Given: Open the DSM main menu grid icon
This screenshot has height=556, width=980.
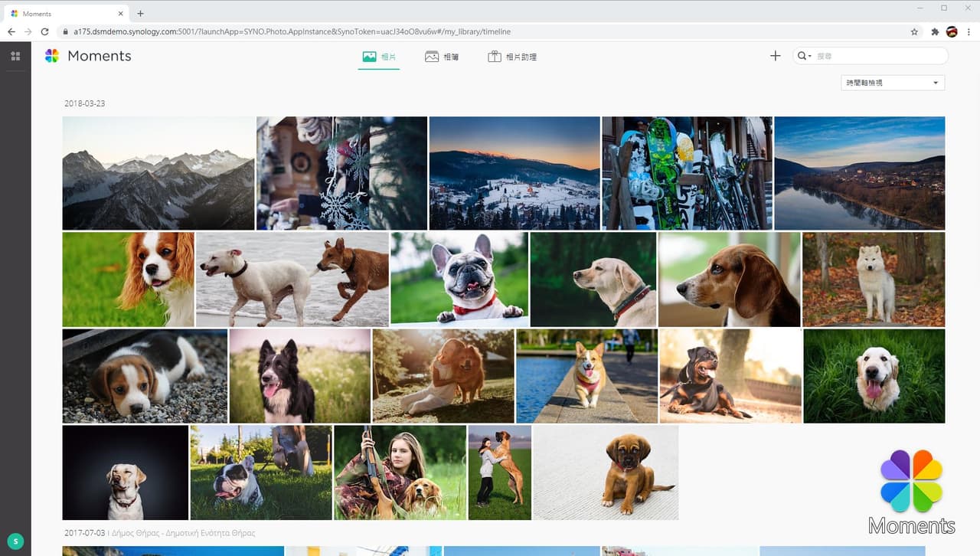Looking at the screenshot, I should pyautogui.click(x=15, y=56).
